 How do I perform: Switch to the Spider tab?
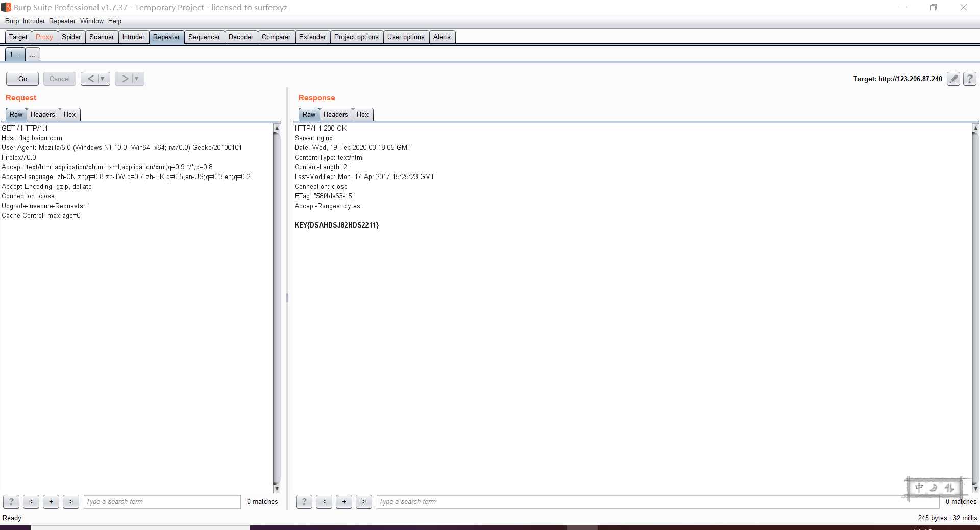(x=71, y=37)
